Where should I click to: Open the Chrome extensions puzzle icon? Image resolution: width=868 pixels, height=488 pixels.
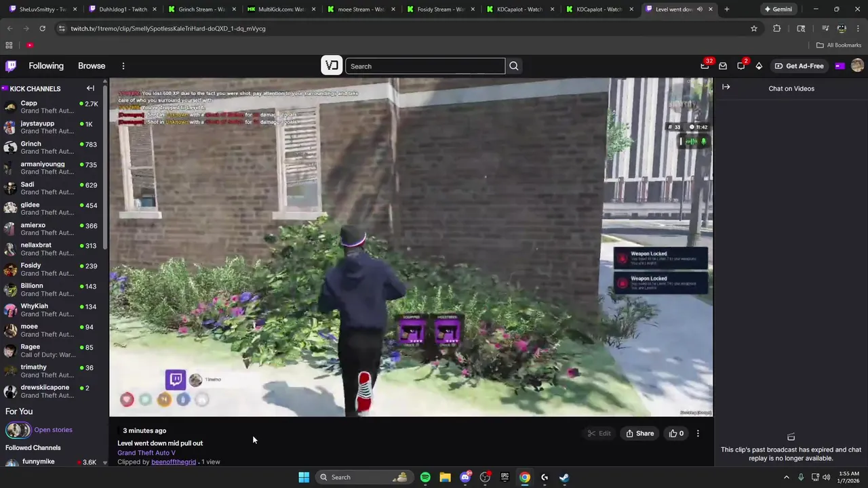tap(777, 28)
